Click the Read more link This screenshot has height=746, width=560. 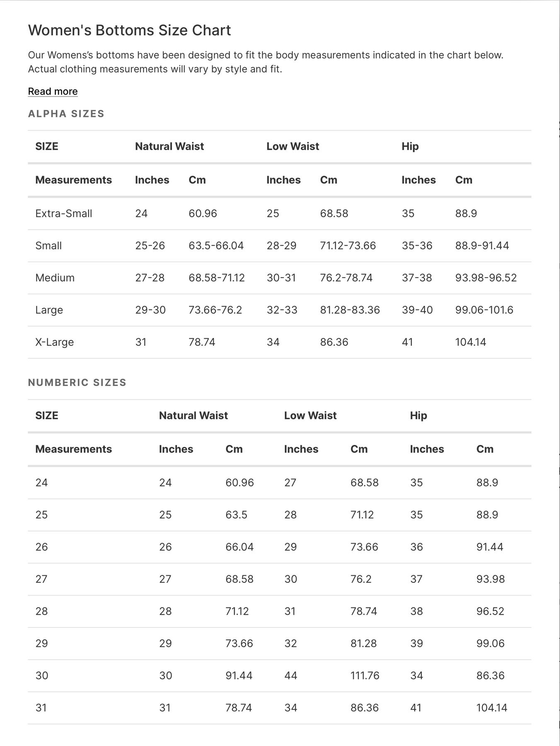pos(53,91)
